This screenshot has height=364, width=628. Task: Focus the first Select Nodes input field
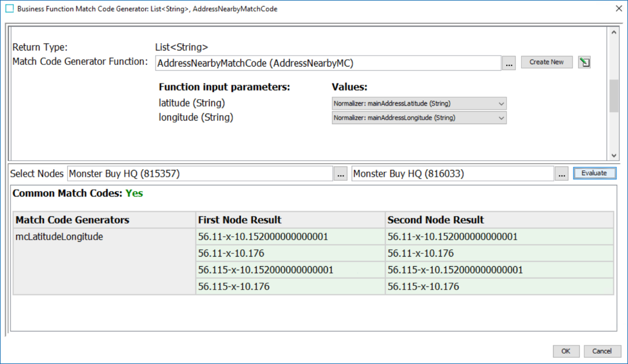pos(200,173)
